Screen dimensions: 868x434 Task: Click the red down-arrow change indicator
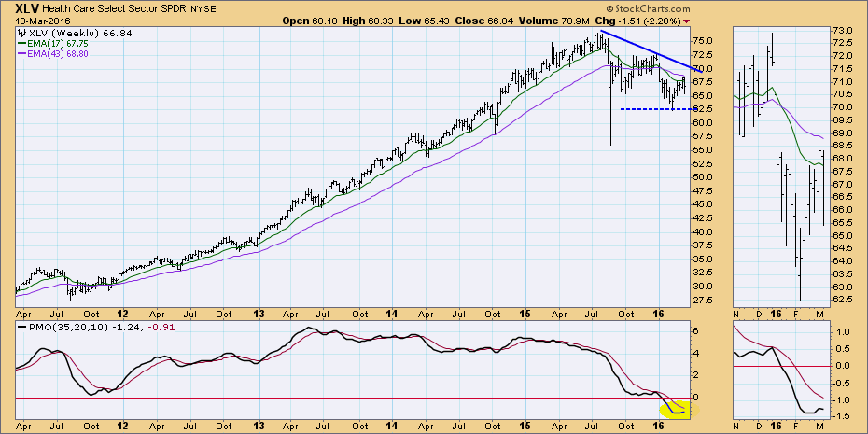(x=687, y=21)
